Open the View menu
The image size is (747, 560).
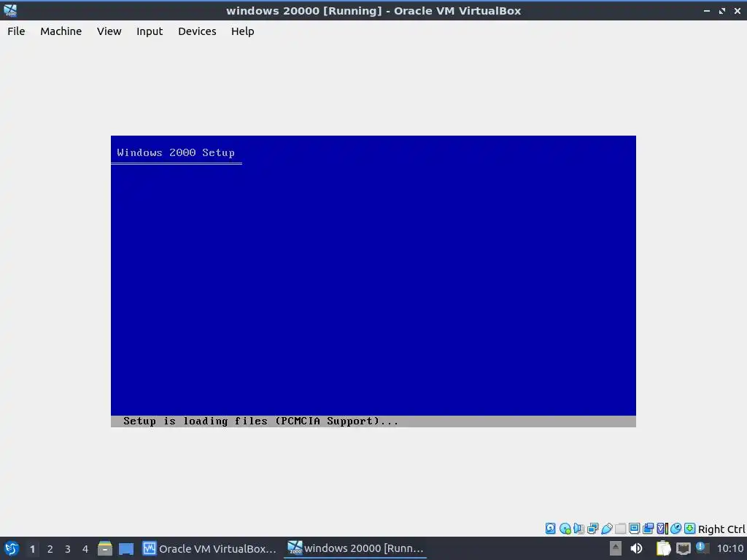coord(109,31)
